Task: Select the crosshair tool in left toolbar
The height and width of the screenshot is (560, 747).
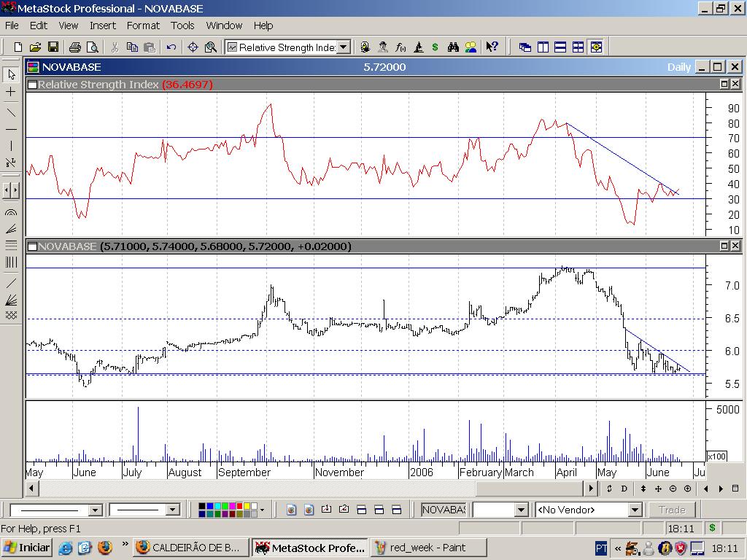Action: [x=11, y=93]
